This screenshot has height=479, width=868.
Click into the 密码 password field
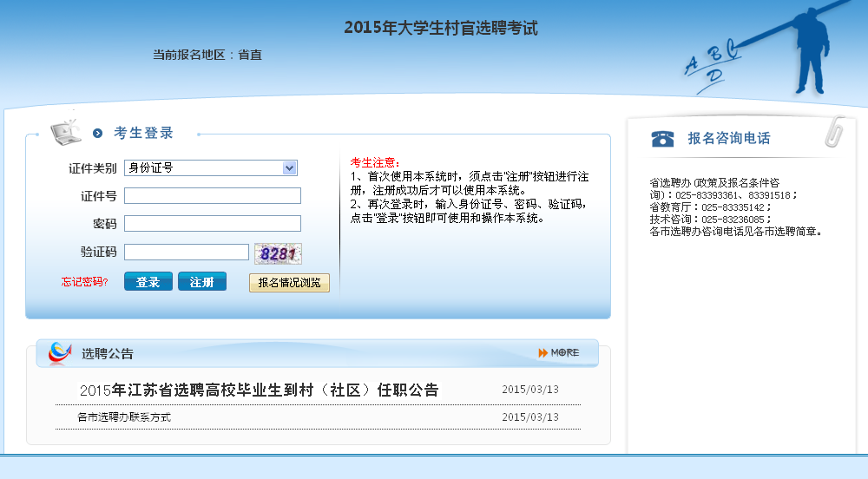coord(213,224)
